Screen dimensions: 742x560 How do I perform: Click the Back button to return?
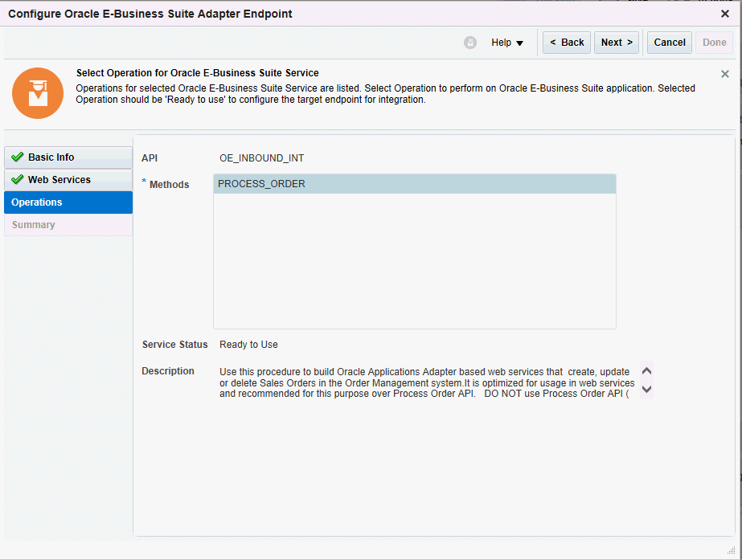[x=566, y=43]
